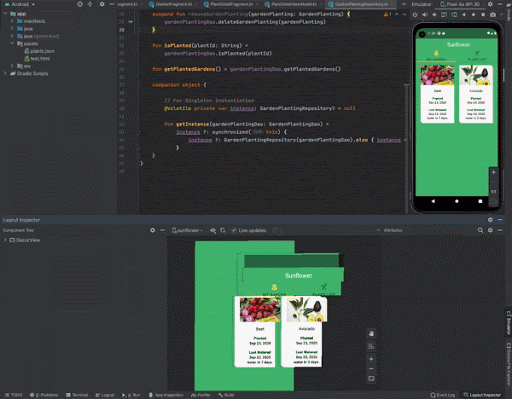This screenshot has height=399, width=512.
Task: Open the Terminal tool window
Action: point(77,395)
